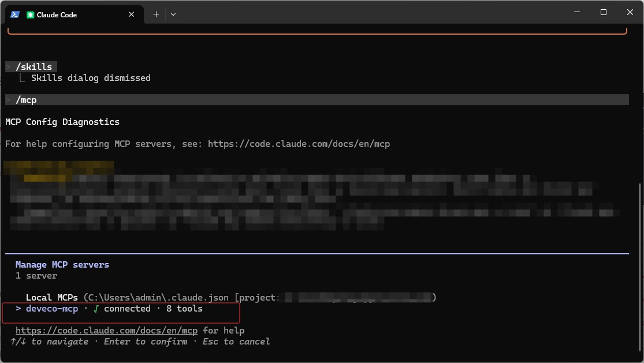Viewport: 644px width, 363px height.
Task: Click the green Claude Code tab icon
Action: pos(31,15)
